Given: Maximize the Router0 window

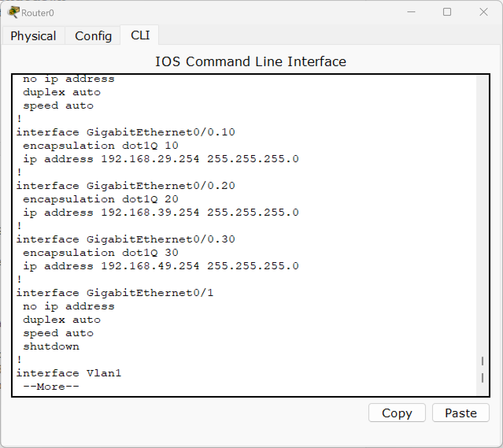Looking at the screenshot, I should pos(447,12).
